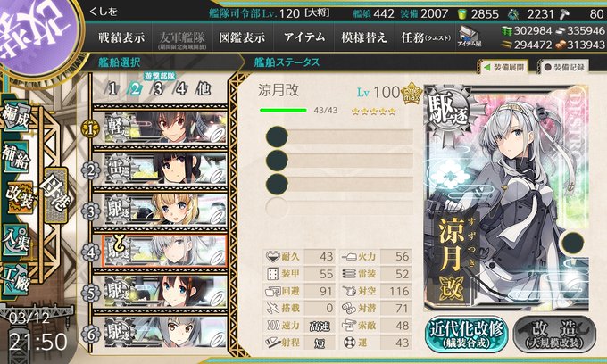
Task: Click first empty equipment slot circle
Action: click(x=277, y=136)
